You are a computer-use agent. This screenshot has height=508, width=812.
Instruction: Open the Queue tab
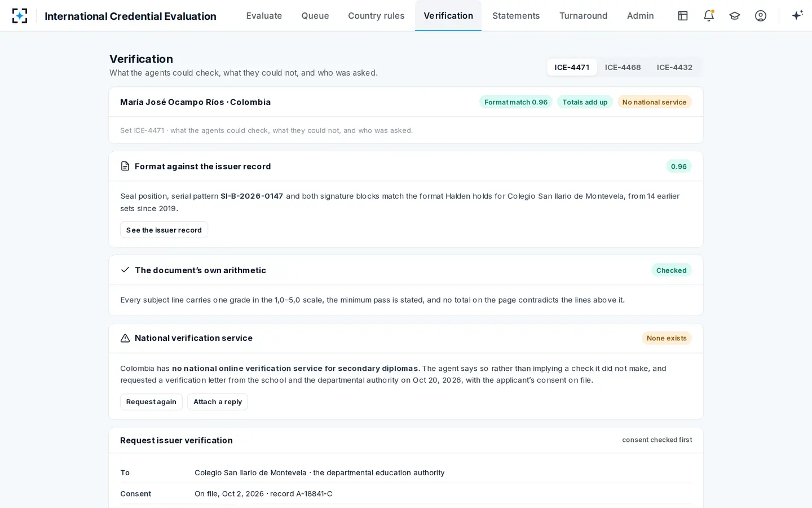coord(315,16)
